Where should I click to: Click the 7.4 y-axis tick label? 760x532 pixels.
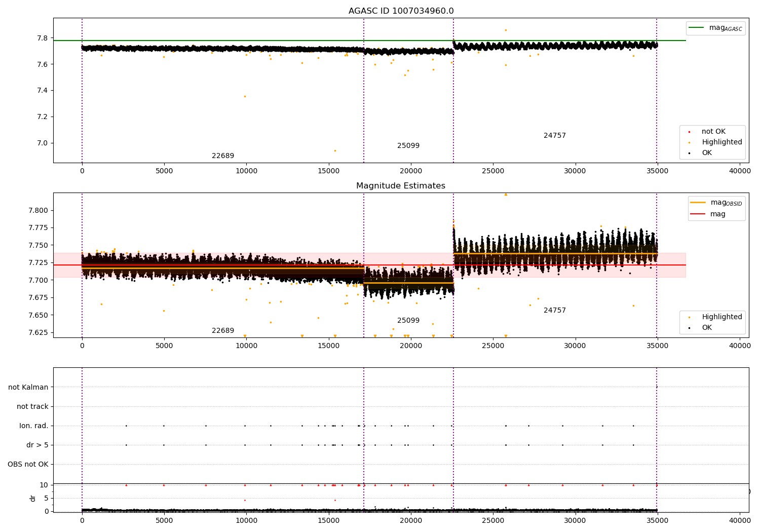42,91
